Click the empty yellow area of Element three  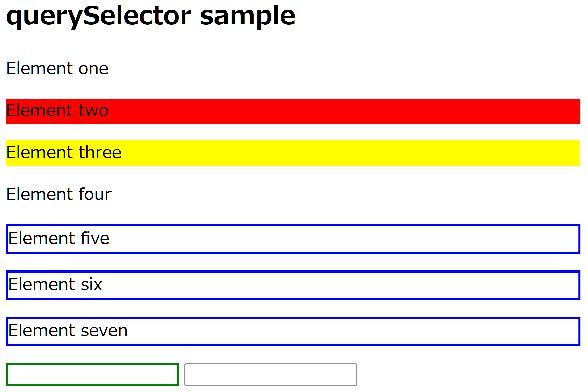pos(350,153)
